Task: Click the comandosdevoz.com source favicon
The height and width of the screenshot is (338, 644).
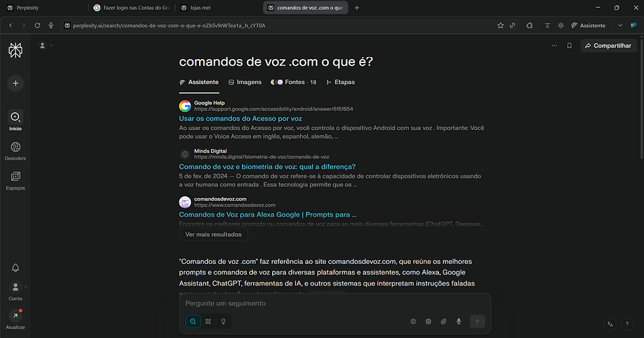Action: [185, 202]
